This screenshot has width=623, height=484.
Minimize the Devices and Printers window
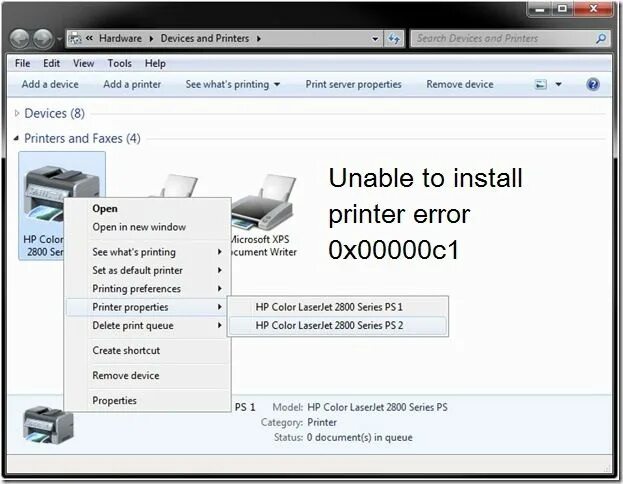(540, 9)
